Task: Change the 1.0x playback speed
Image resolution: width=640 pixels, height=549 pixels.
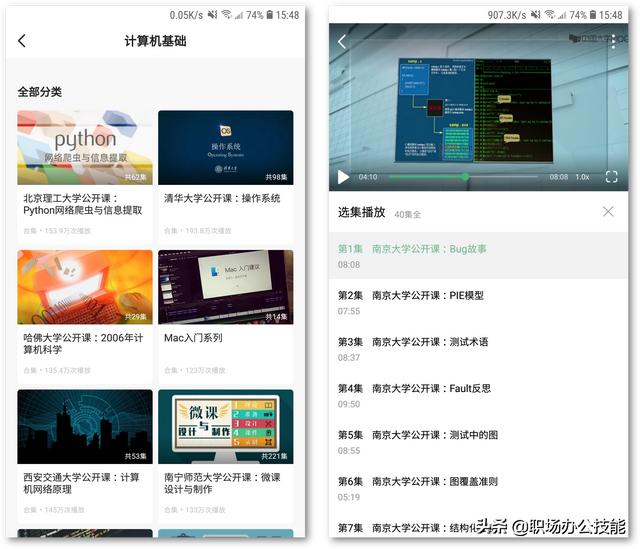Action: pyautogui.click(x=582, y=177)
